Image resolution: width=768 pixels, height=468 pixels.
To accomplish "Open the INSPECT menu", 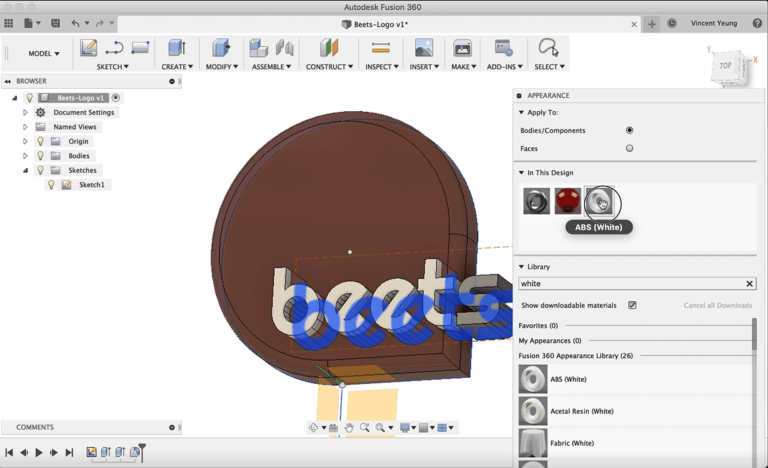I will point(382,67).
